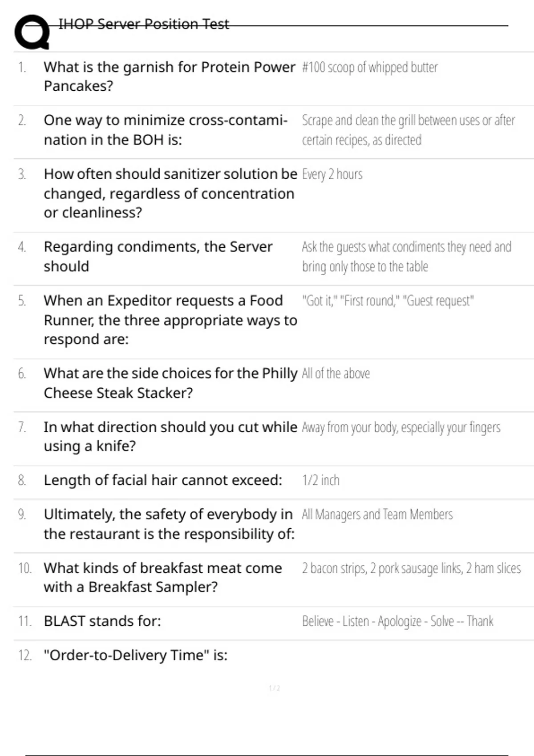Click the All of the above answer

click(x=336, y=374)
